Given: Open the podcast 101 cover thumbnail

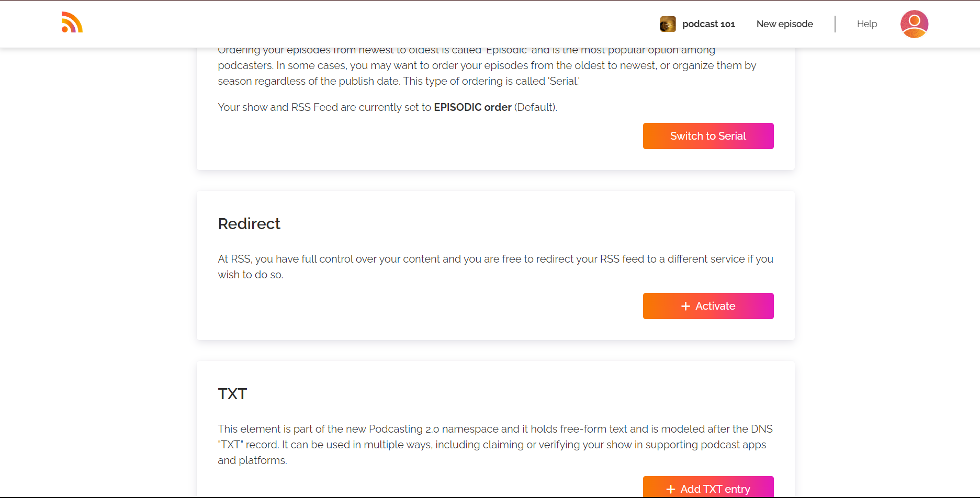Looking at the screenshot, I should click(668, 24).
